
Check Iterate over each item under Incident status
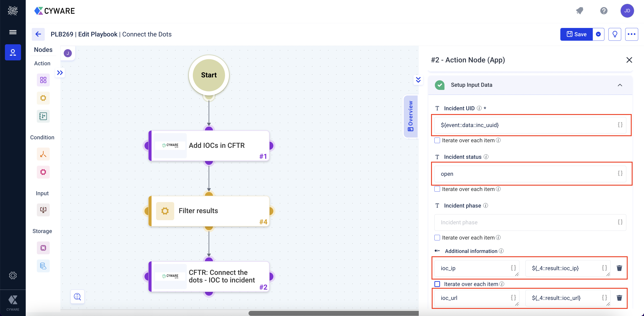pos(437,189)
